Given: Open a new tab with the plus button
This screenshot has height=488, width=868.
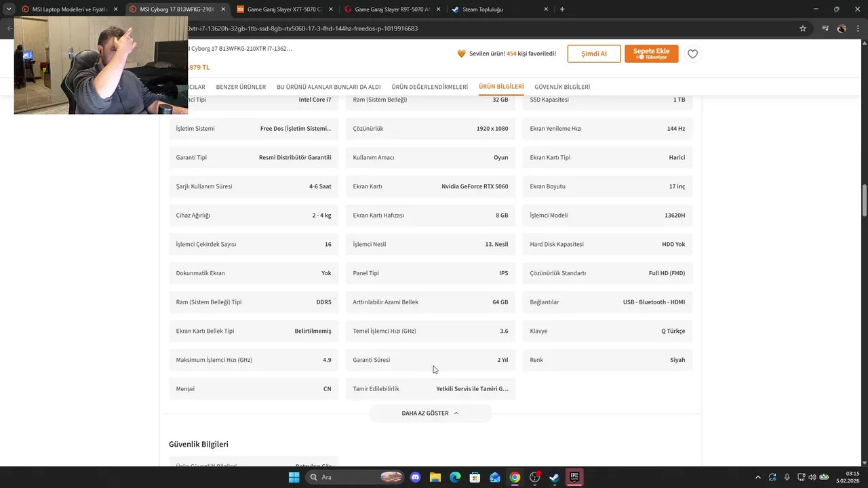Looking at the screenshot, I should click(562, 9).
